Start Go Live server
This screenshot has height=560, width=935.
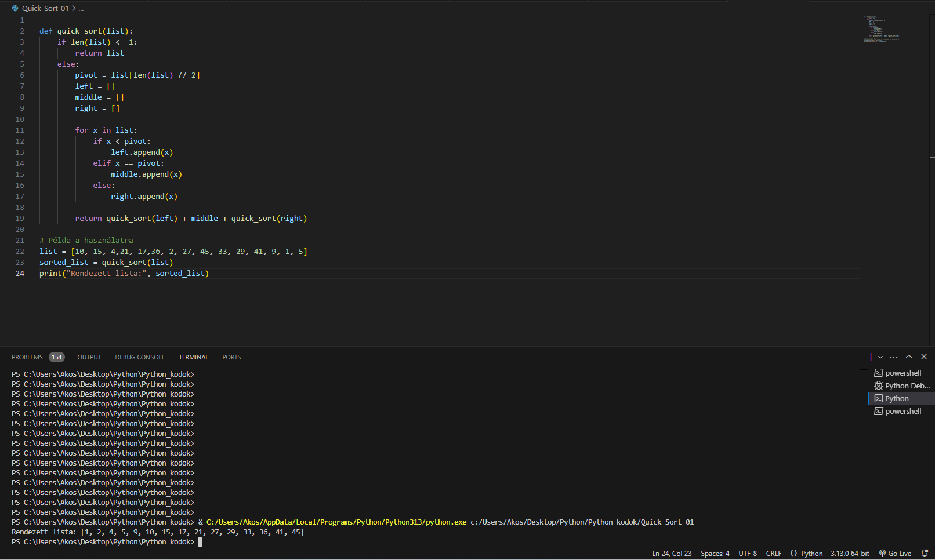pyautogui.click(x=895, y=554)
